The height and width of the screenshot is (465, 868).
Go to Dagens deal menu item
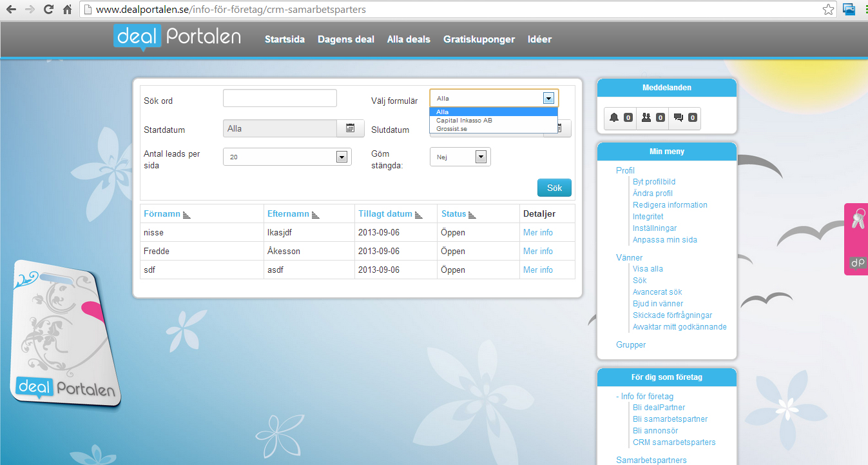pos(345,39)
